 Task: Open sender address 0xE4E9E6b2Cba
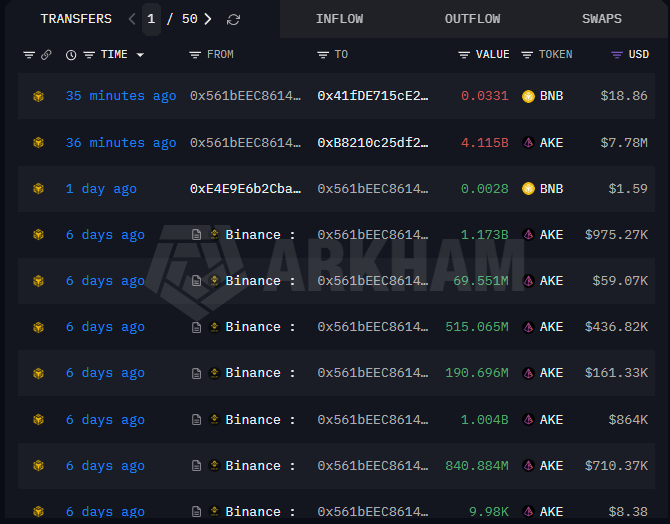(245, 188)
